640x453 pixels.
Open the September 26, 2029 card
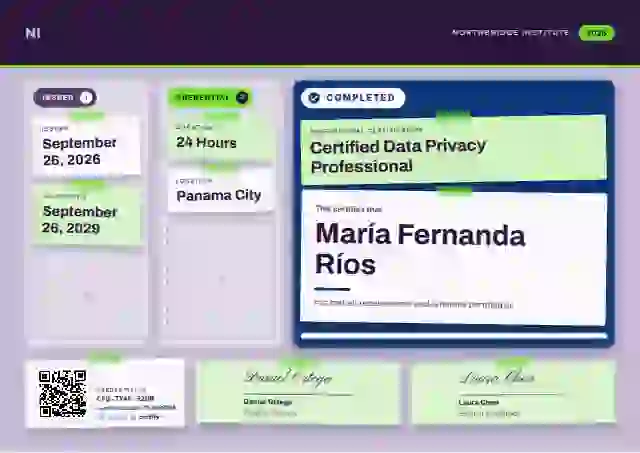[87, 214]
